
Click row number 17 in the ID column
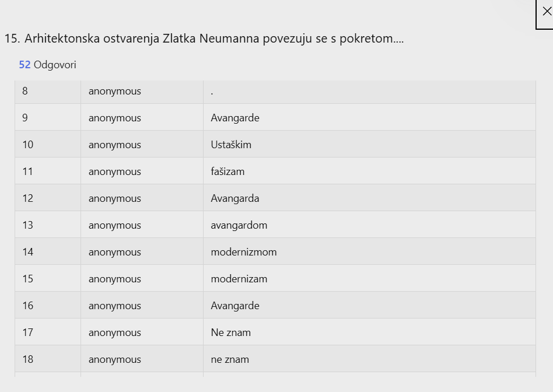click(x=28, y=332)
